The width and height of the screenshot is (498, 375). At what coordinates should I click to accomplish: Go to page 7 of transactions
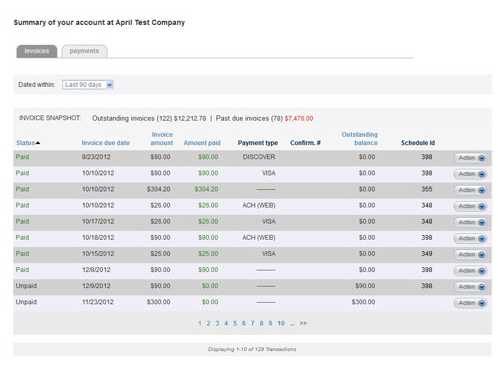253,323
